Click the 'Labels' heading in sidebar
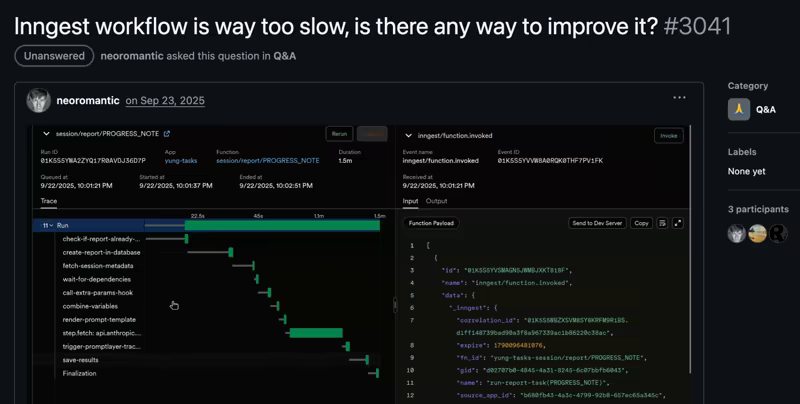The image size is (800, 404). point(742,152)
